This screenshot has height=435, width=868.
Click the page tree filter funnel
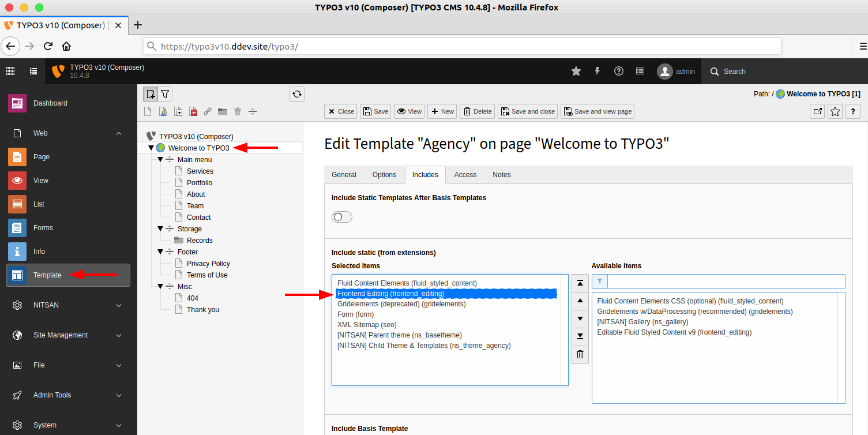pyautogui.click(x=165, y=94)
